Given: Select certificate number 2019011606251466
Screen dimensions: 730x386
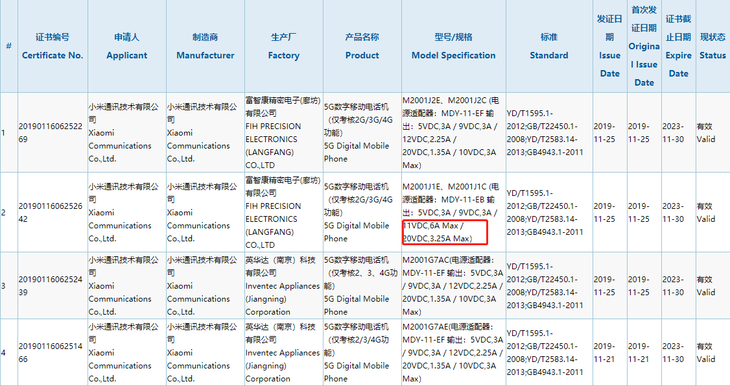Looking at the screenshot, I should coord(50,352).
